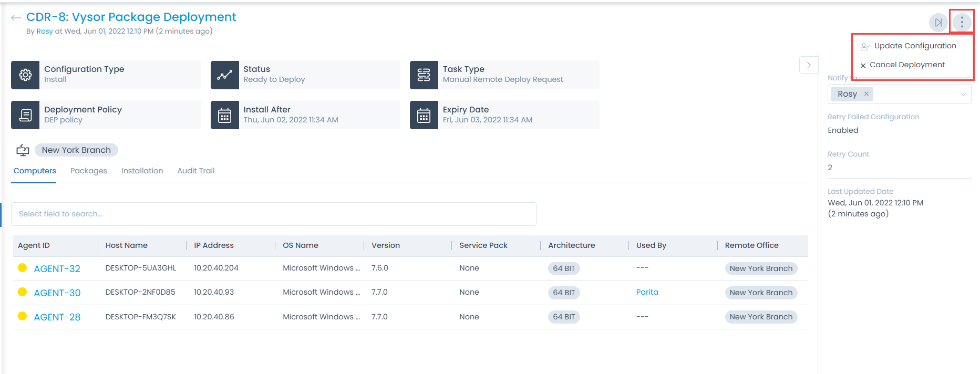Choose Update Configuration from the menu
980x374 pixels.
(909, 46)
